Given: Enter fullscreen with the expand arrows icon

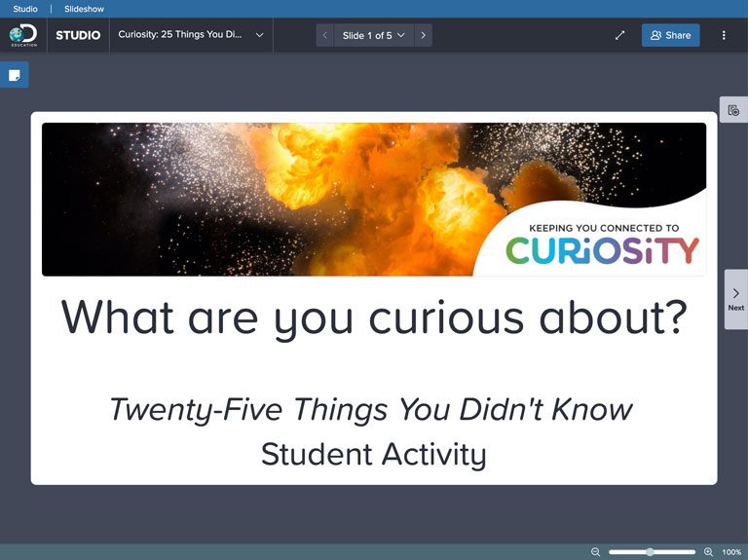Looking at the screenshot, I should (619, 35).
